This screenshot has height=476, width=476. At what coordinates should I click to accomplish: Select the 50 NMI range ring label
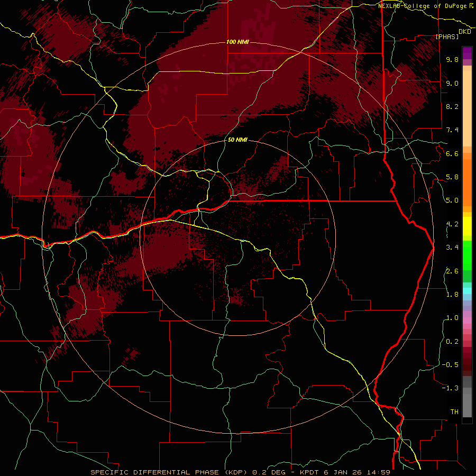click(x=237, y=140)
